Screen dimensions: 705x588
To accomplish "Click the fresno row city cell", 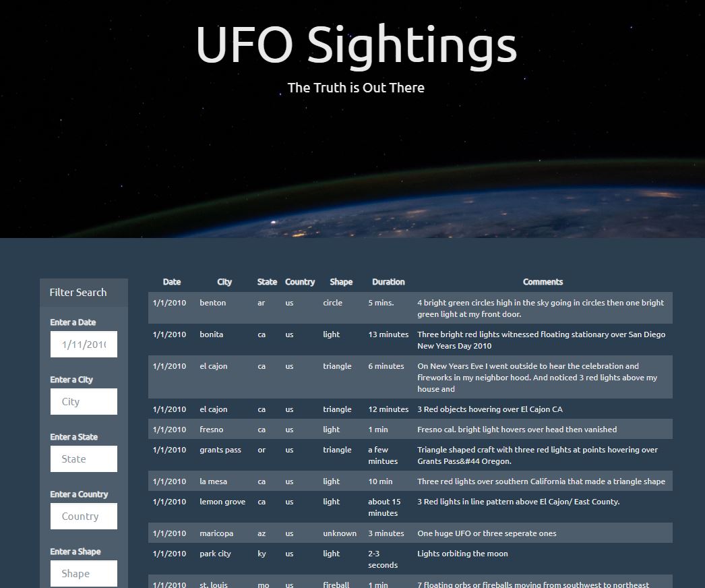I will pyautogui.click(x=212, y=430).
